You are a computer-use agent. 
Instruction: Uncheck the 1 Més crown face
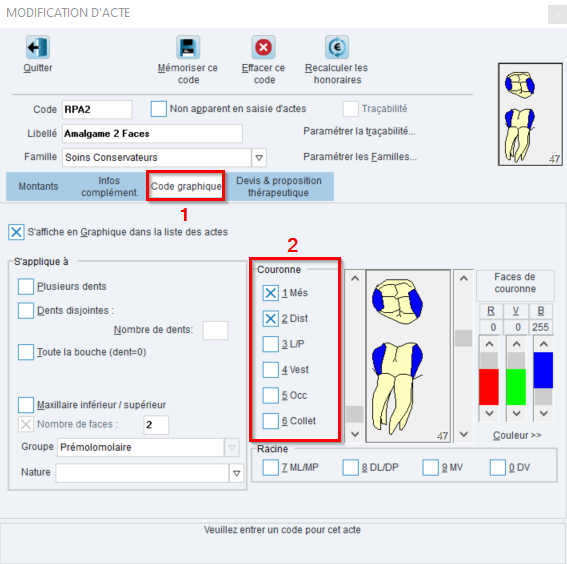coord(270,293)
